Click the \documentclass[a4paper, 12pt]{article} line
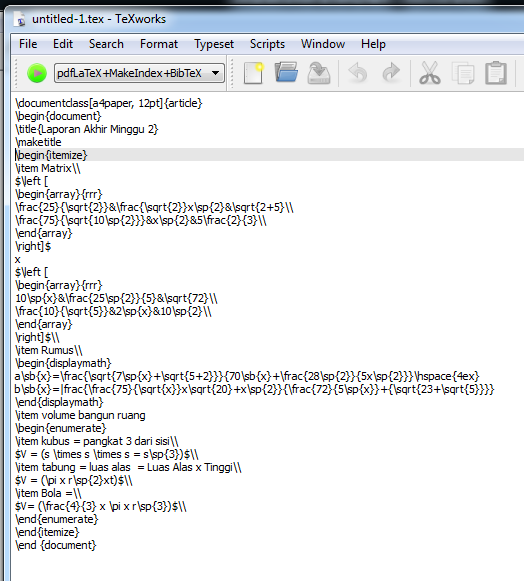Image resolution: width=524 pixels, height=581 pixels. (109, 103)
